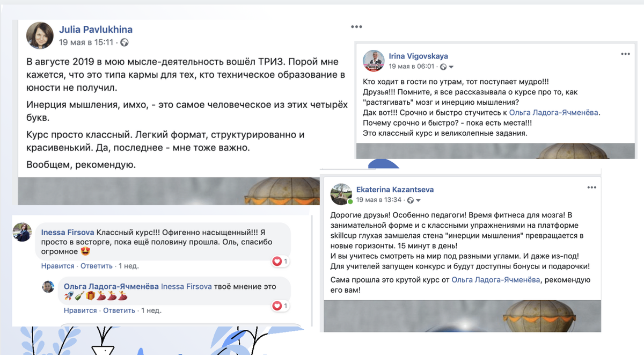The image size is (644, 355).
Task: Open options menu above Irina's post
Action: pyautogui.click(x=356, y=27)
